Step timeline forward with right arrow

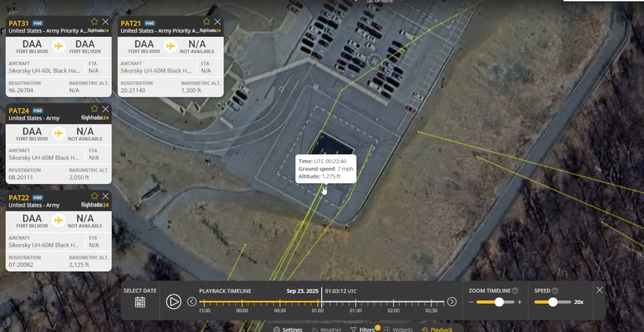point(452,302)
